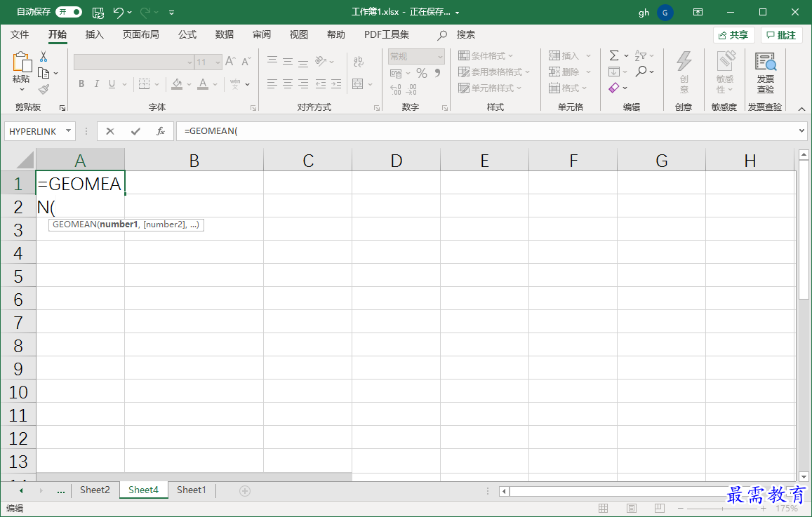Click the Copy icon
812x517 pixels.
tap(44, 73)
